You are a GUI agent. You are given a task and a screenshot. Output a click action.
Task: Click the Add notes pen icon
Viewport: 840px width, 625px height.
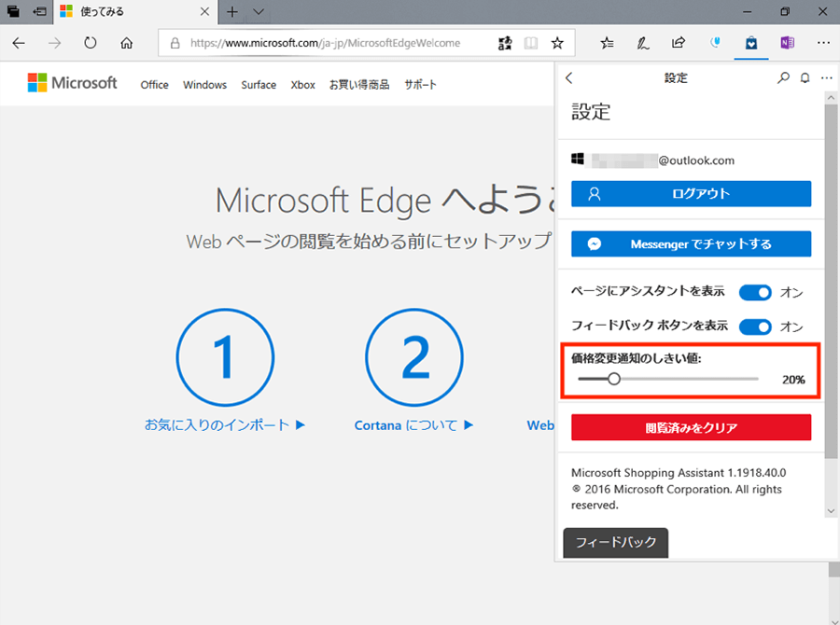tap(643, 43)
